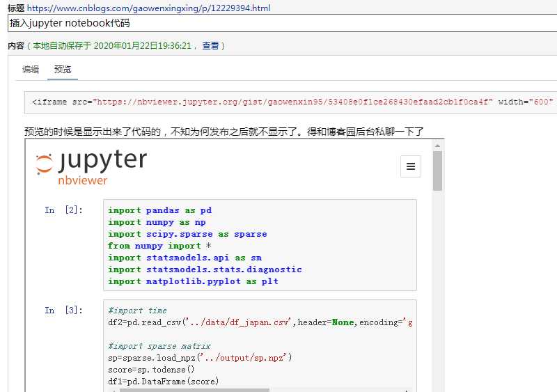
Task: Switch to the 编辑 tab
Action: tap(31, 70)
